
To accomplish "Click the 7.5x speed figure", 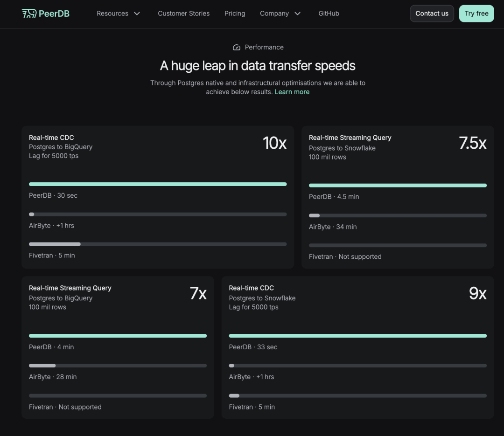I will click(x=472, y=143).
